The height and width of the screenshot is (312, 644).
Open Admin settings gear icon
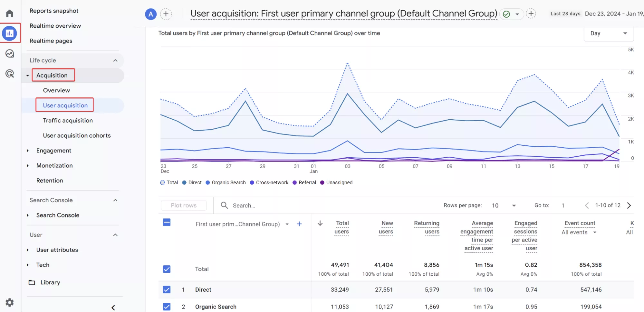click(10, 302)
